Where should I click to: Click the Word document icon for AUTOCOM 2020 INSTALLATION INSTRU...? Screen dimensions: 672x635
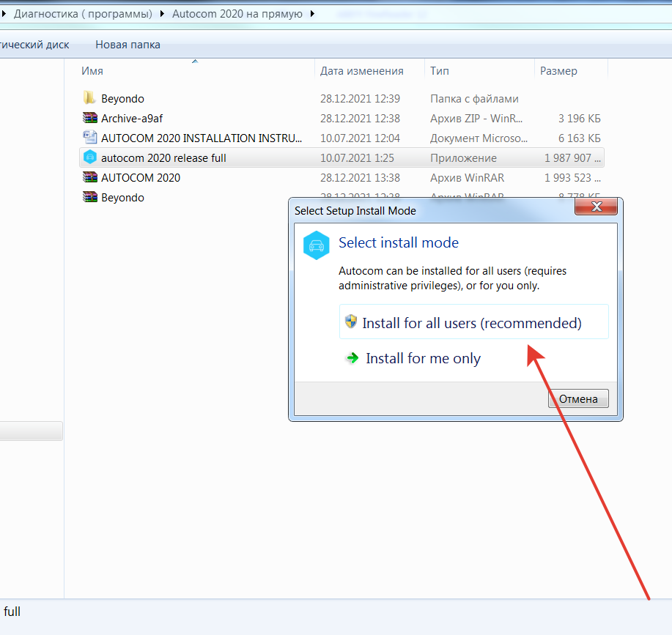tap(89, 138)
